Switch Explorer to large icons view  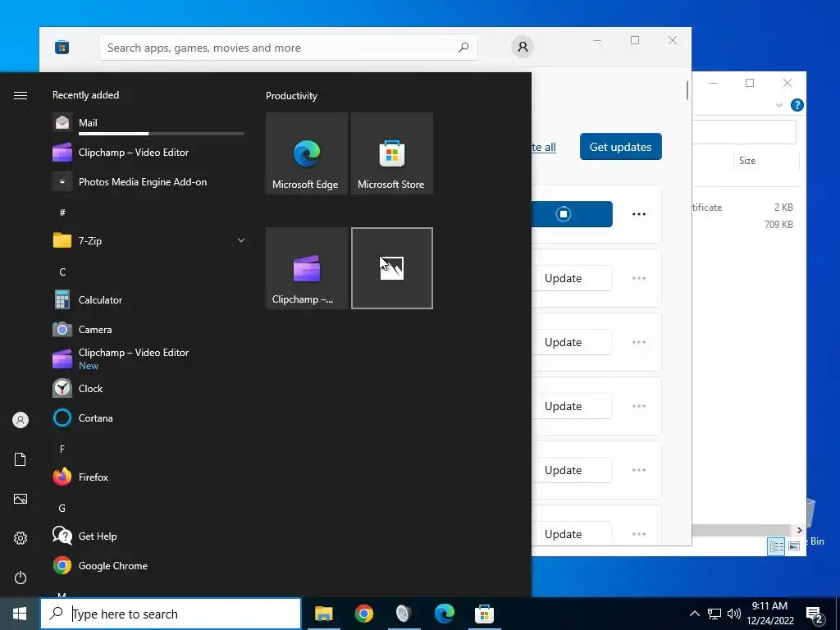pyautogui.click(x=794, y=546)
